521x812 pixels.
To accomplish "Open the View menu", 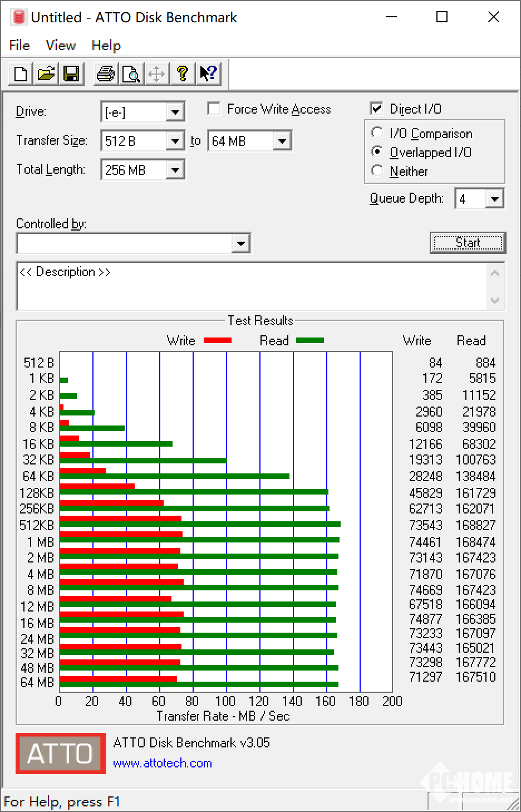I will (60, 45).
